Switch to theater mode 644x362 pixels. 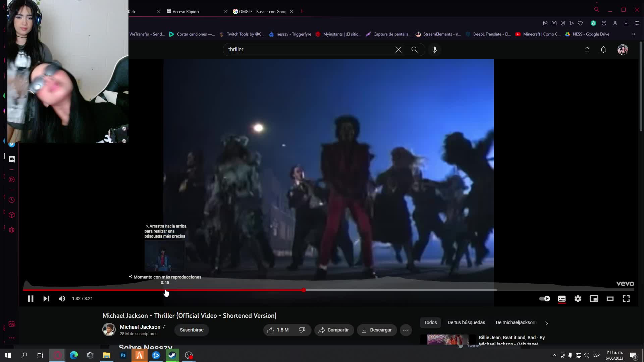tap(610, 299)
